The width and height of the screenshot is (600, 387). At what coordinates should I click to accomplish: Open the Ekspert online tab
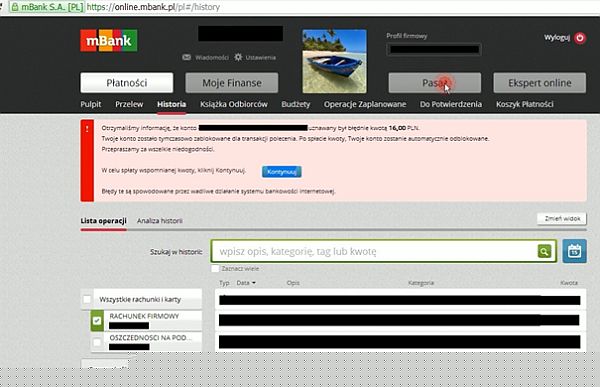point(540,83)
